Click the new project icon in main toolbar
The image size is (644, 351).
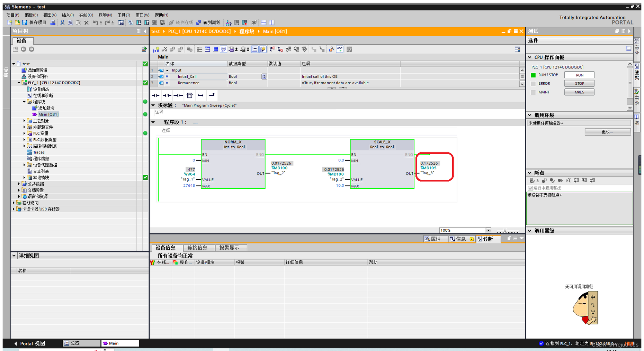pyautogui.click(x=10, y=22)
